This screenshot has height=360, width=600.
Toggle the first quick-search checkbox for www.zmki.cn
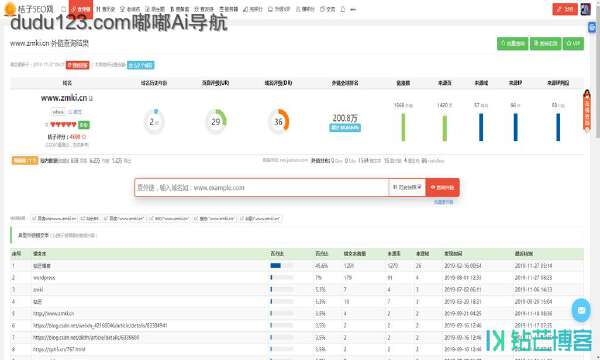(34, 218)
